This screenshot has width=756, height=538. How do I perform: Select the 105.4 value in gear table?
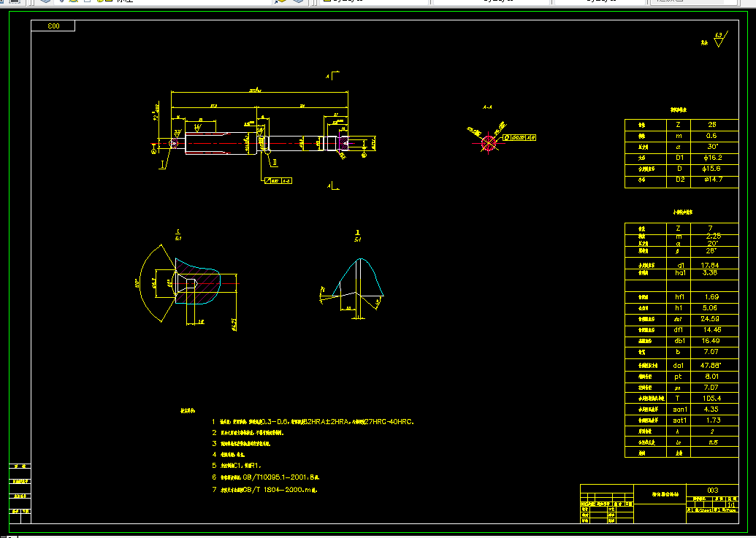[711, 399]
